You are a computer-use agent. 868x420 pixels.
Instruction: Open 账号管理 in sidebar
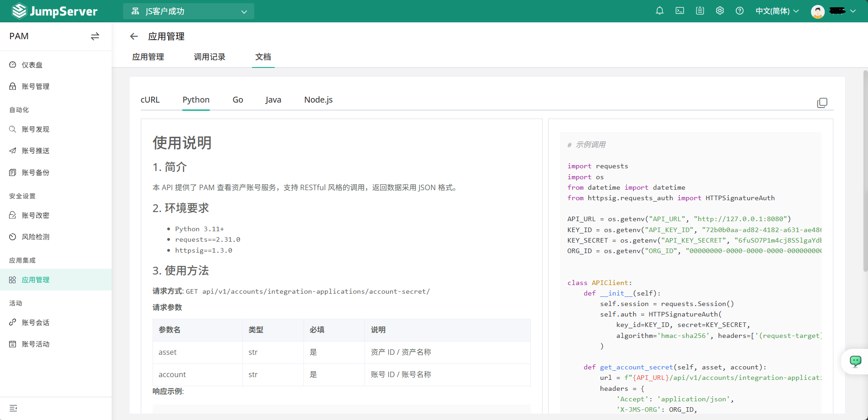[56, 86]
